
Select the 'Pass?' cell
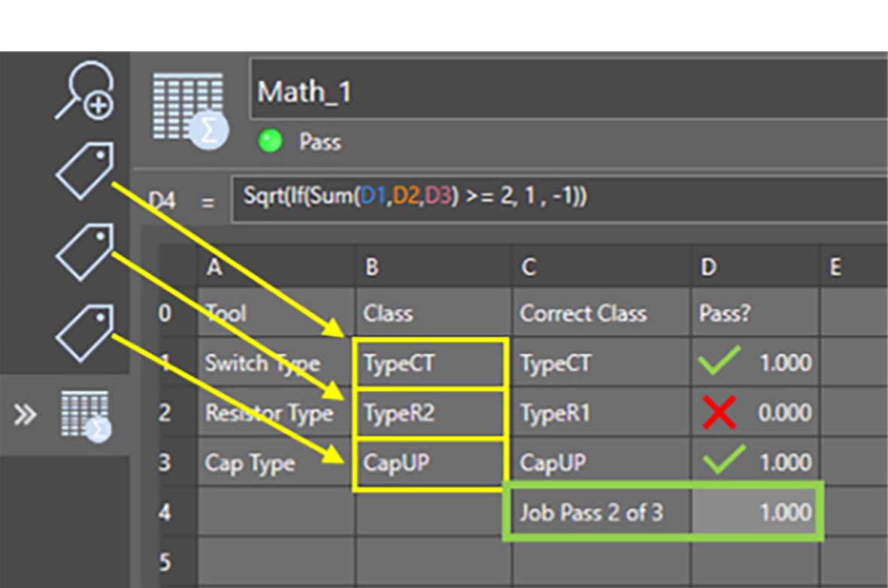755,313
